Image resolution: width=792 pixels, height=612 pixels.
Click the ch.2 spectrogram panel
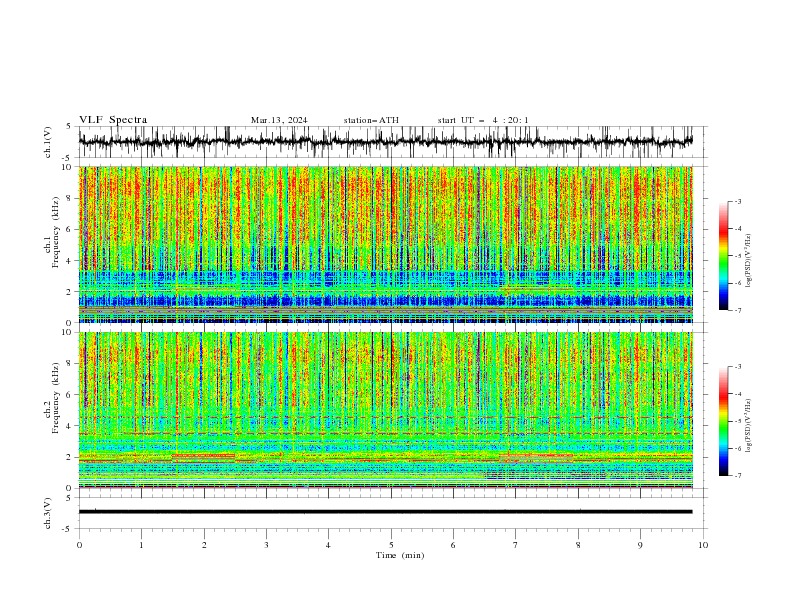386,410
